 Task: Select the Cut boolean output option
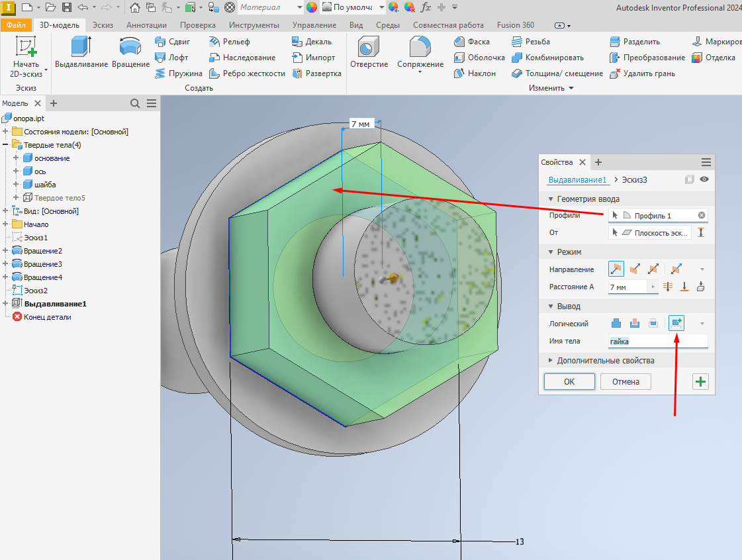pyautogui.click(x=635, y=323)
